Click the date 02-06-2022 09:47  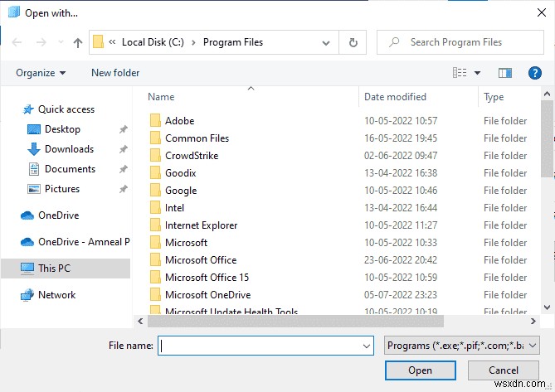(401, 156)
